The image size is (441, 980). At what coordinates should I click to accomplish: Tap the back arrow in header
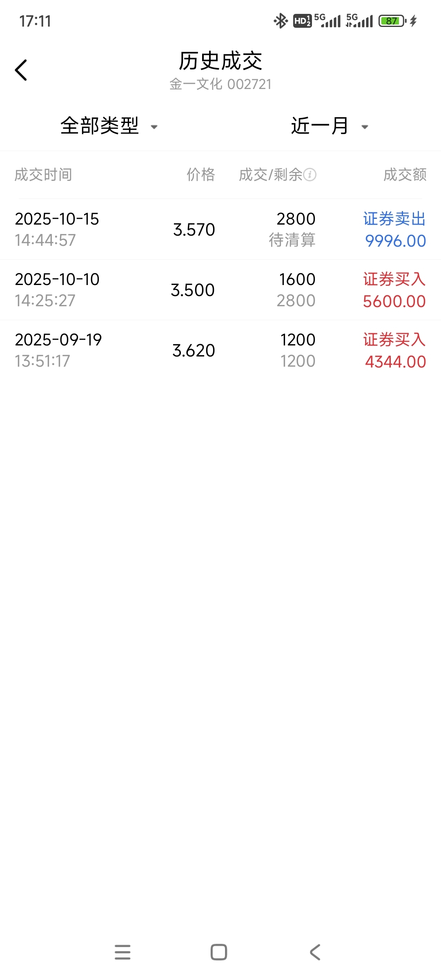(21, 70)
